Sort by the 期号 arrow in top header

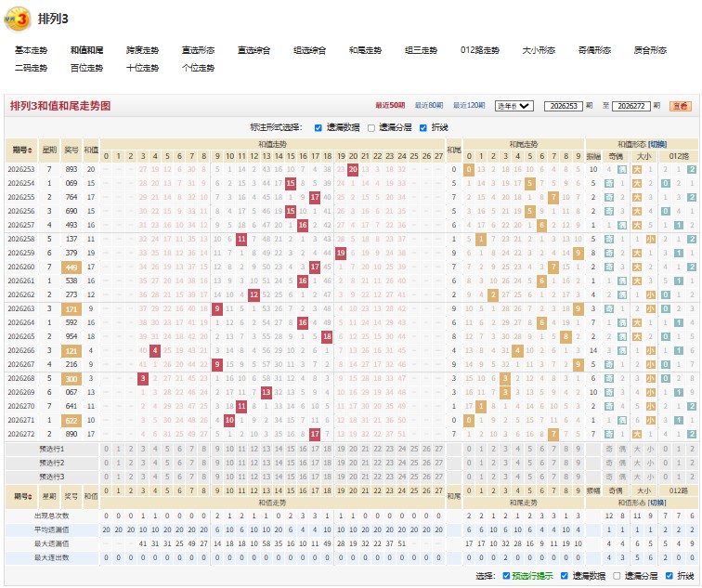pyautogui.click(x=30, y=150)
